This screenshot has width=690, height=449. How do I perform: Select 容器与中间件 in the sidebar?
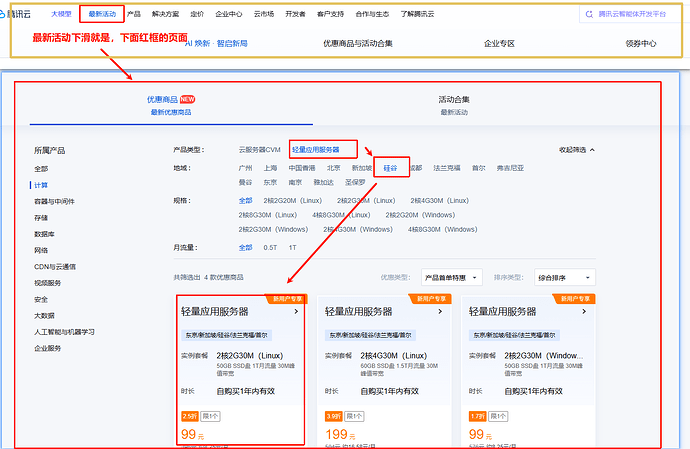pyautogui.click(x=55, y=202)
